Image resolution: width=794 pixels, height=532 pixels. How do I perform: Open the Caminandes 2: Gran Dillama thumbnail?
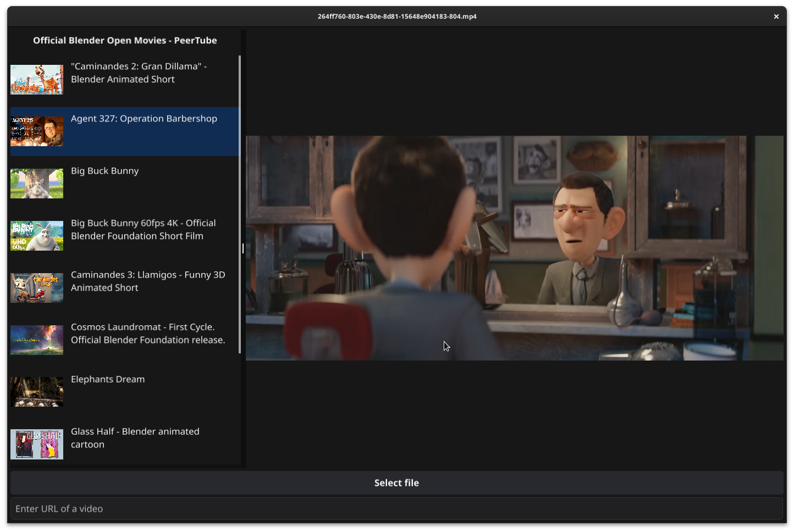click(37, 79)
